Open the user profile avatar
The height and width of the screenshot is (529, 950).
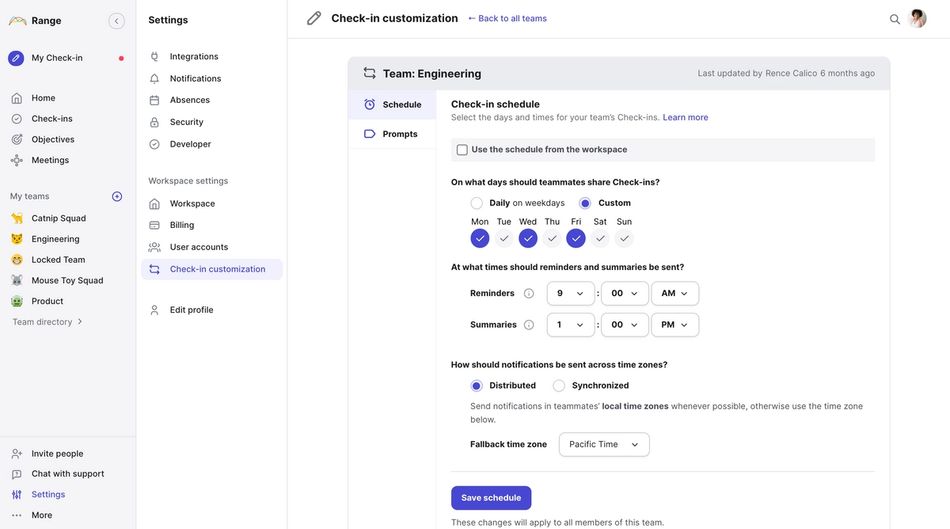pyautogui.click(x=917, y=19)
